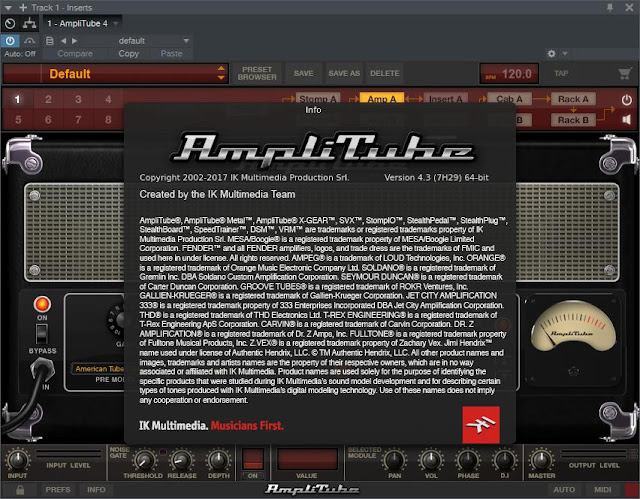The width and height of the screenshot is (640, 499).
Task: Adjust the noise gate THRESHOLD knob
Action: tap(144, 461)
